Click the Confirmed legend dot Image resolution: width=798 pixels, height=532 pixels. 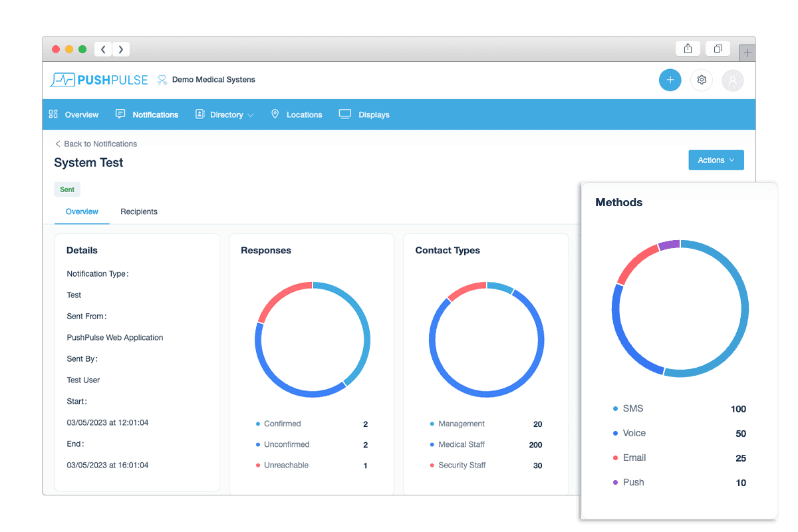(258, 424)
